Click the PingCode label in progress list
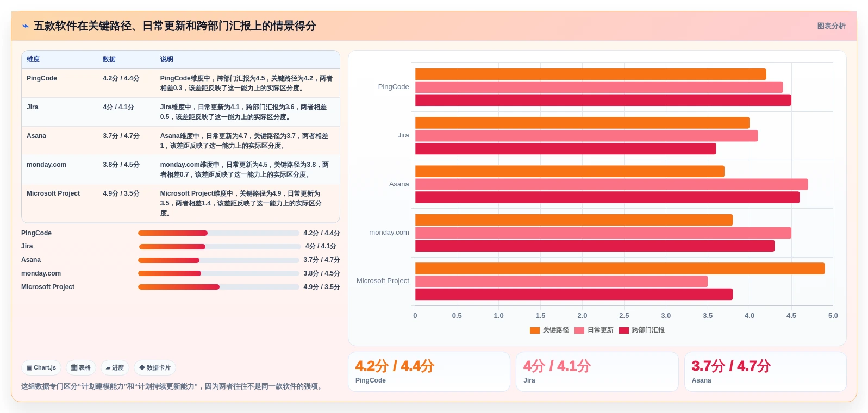Viewport: 868px width, 413px height. coord(36,233)
